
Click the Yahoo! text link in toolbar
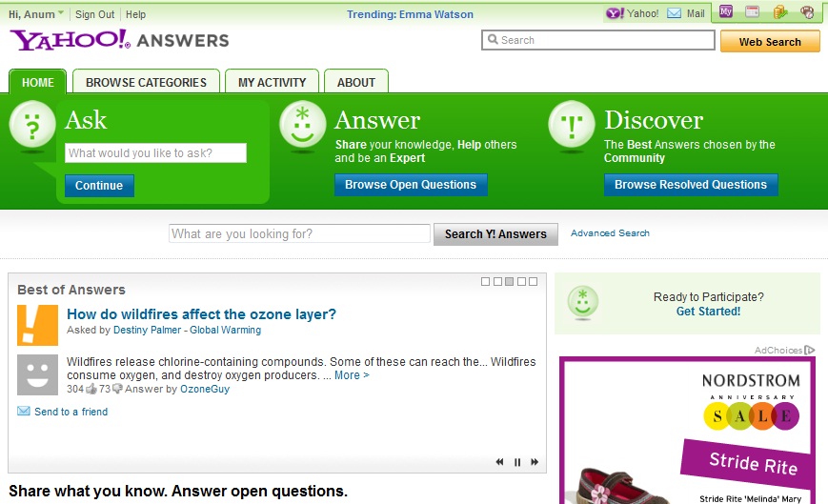(642, 13)
